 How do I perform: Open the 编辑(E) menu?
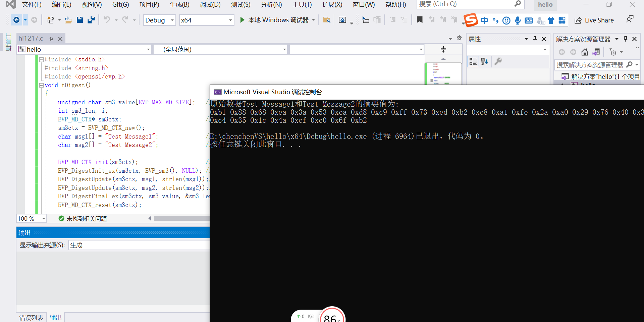tap(62, 4)
